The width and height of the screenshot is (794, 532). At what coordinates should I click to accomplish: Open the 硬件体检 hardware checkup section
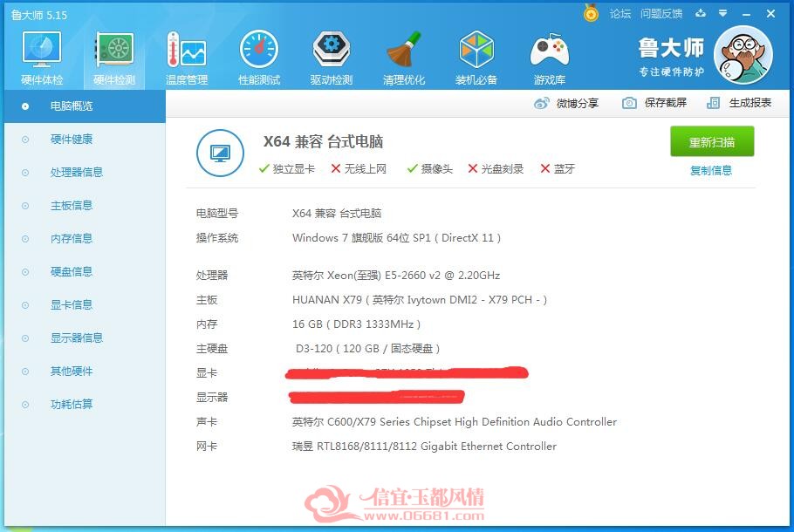(x=42, y=58)
